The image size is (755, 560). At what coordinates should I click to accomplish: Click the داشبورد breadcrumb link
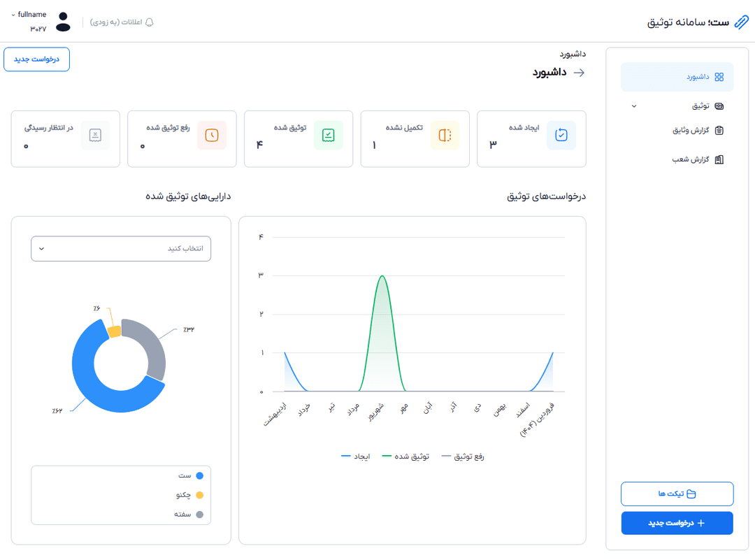click(x=573, y=54)
